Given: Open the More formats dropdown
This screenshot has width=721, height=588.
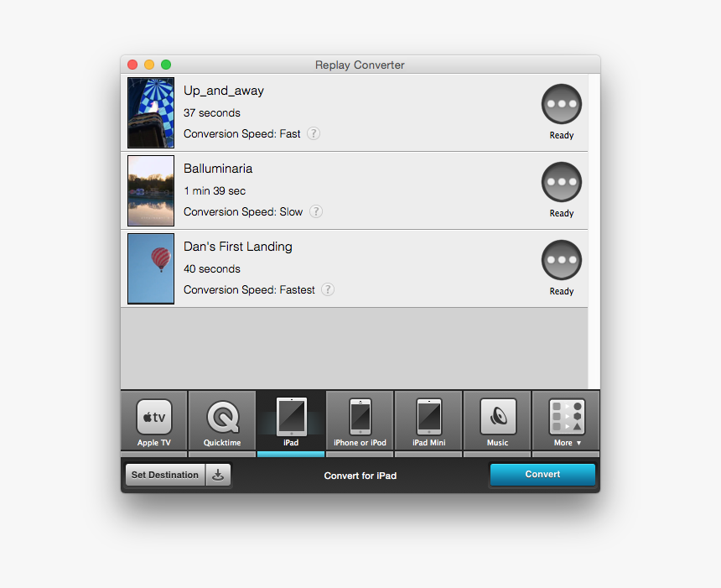Looking at the screenshot, I should pos(566,421).
